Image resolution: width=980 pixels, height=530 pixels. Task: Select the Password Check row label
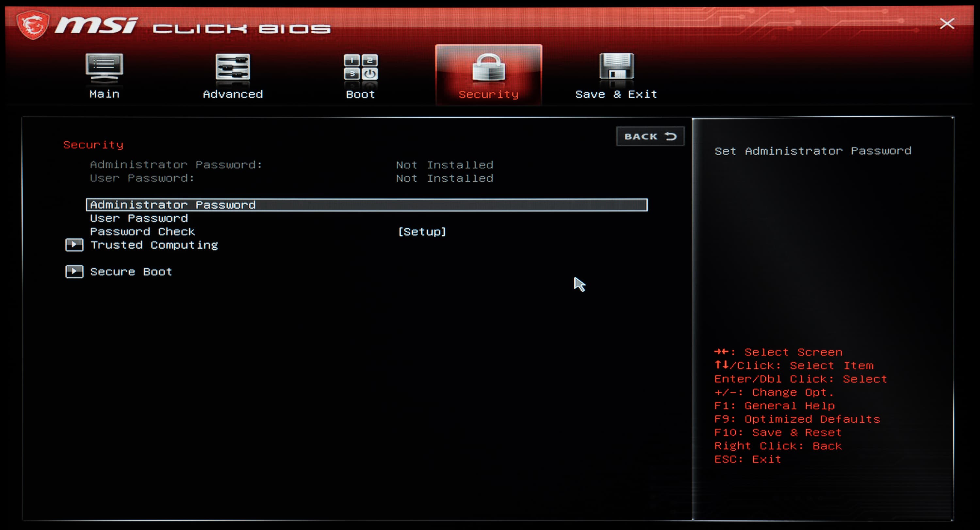[142, 231]
